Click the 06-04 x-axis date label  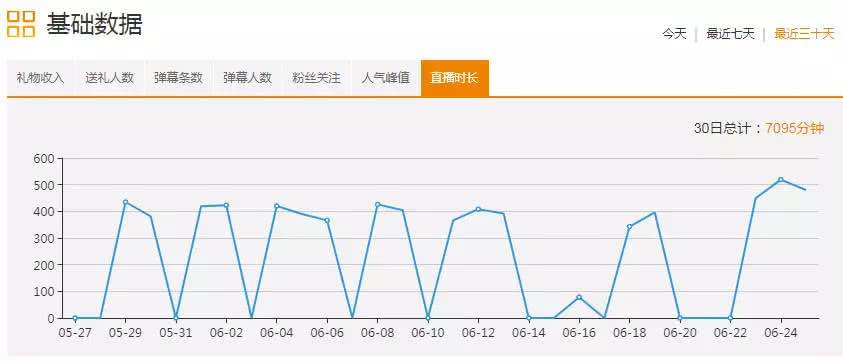pos(277,333)
